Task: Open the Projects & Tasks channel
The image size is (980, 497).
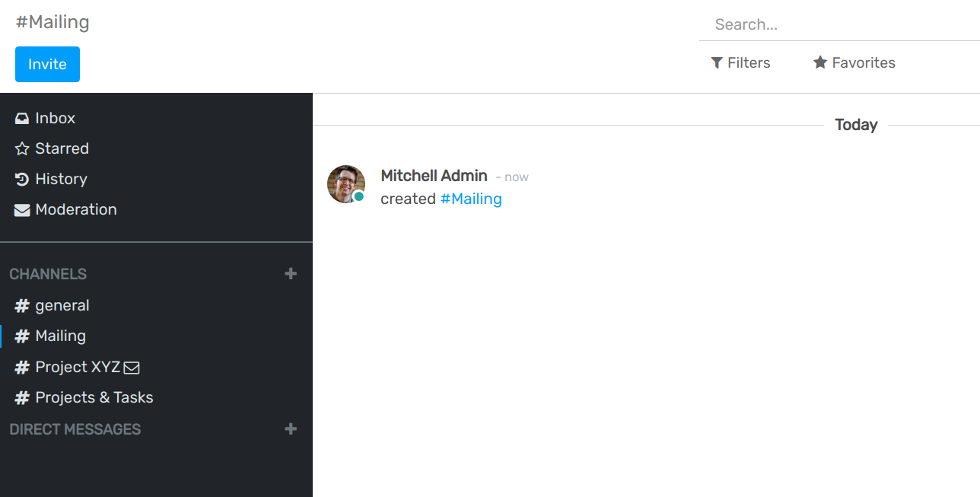Action: click(x=94, y=397)
